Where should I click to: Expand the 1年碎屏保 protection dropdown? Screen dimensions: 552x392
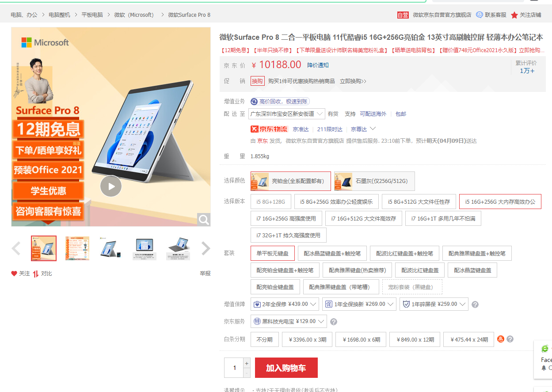click(x=434, y=304)
